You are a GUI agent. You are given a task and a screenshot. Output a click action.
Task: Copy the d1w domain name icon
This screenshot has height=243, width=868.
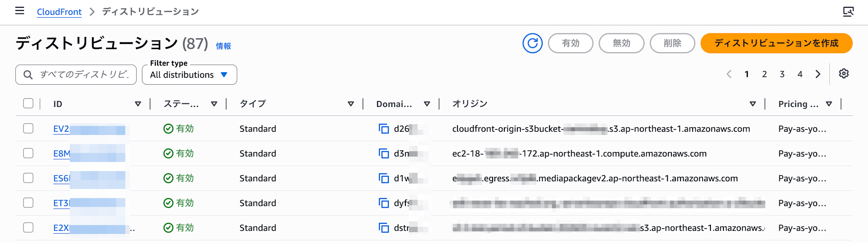(x=384, y=178)
